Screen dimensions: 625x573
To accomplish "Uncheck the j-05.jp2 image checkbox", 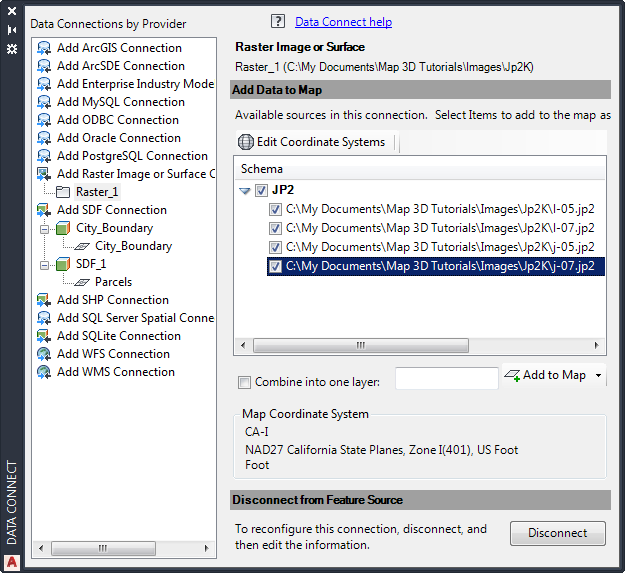I will tap(275, 247).
